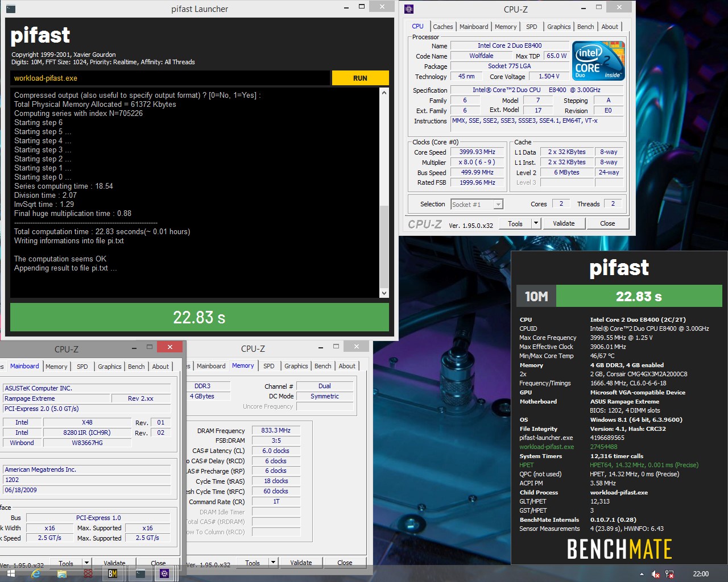
Task: Click Tools button in the CPU-Z Memory tab window
Action: [x=253, y=563]
